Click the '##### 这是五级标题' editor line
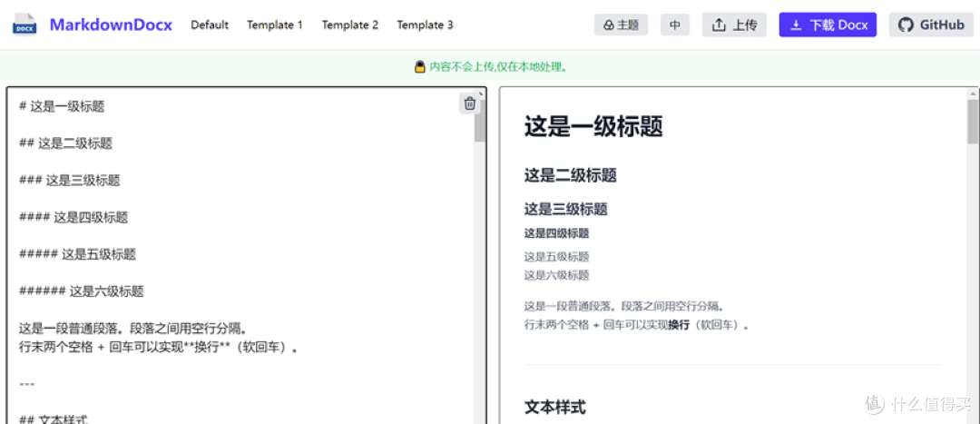 [x=77, y=254]
